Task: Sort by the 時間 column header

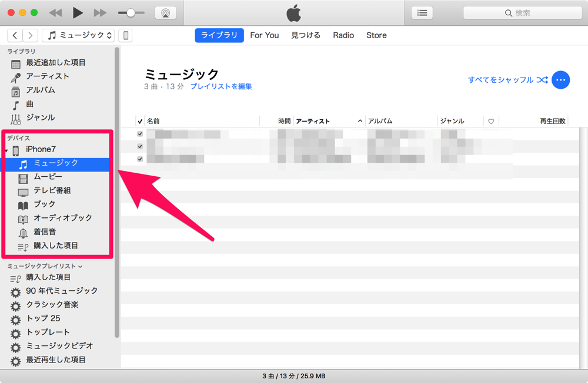Action: [x=276, y=121]
